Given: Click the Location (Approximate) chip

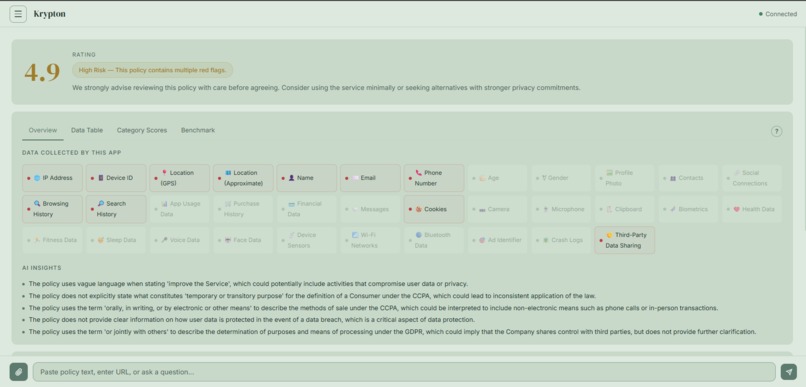Looking at the screenshot, I should click(x=243, y=178).
